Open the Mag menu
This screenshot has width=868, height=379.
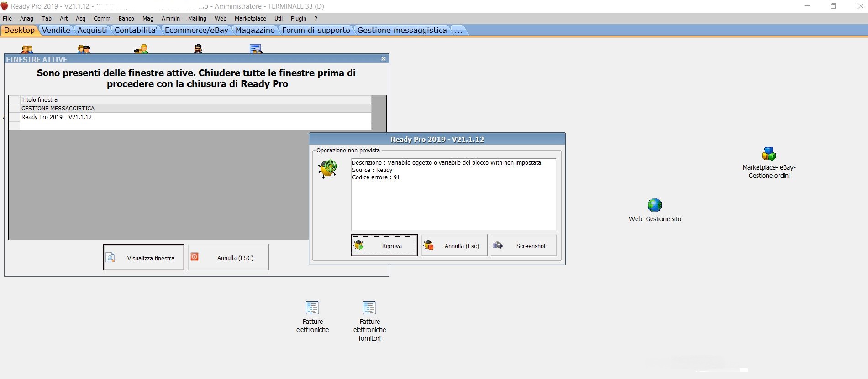point(148,18)
